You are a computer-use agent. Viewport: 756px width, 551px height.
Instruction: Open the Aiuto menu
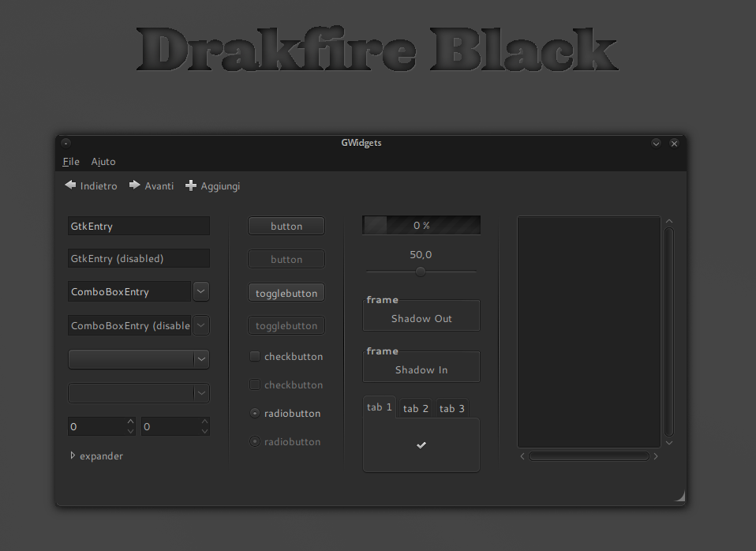click(x=103, y=162)
